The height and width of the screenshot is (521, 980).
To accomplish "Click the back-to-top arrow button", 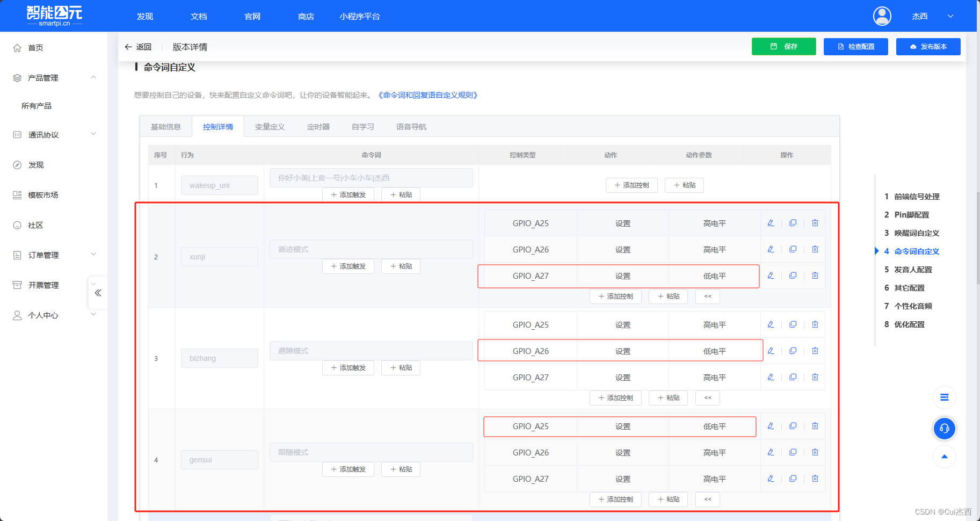I will [x=944, y=457].
